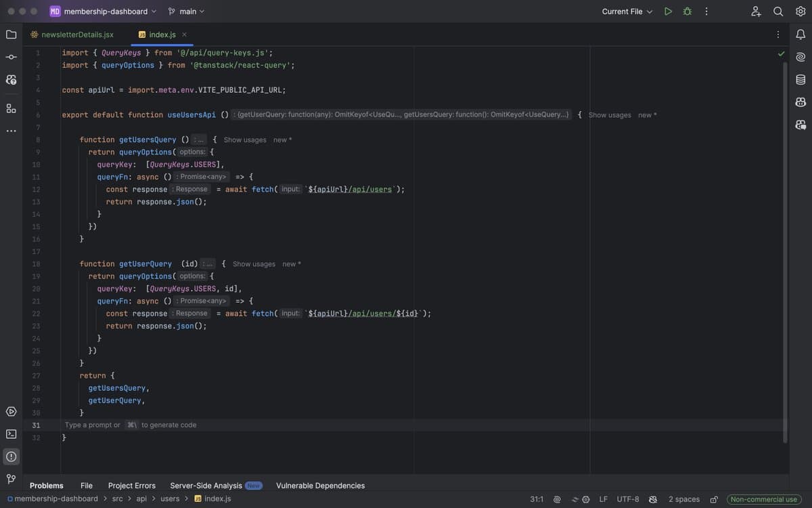Open the Structure tool window icon

point(11,108)
